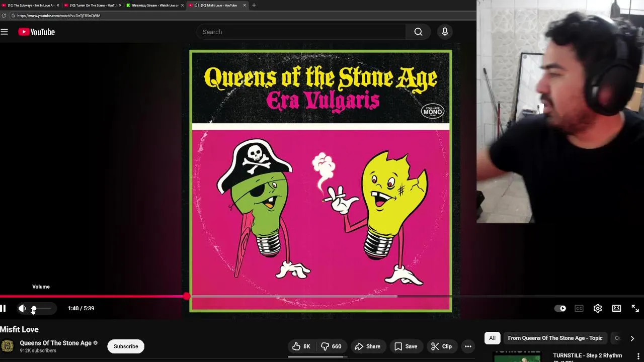Click the Era Vulgaris album art video
This screenshot has width=644, height=362.
pos(320,181)
